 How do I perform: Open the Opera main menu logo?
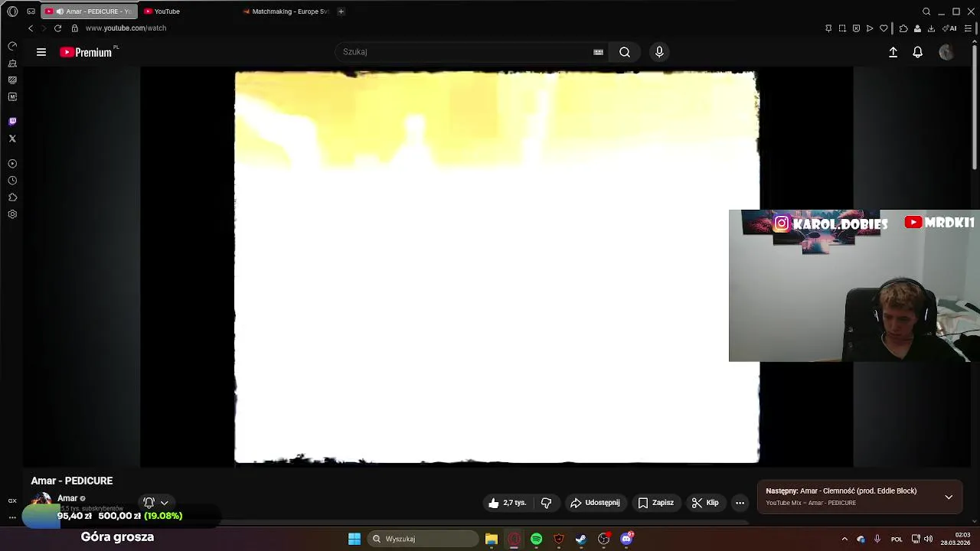[x=12, y=11]
